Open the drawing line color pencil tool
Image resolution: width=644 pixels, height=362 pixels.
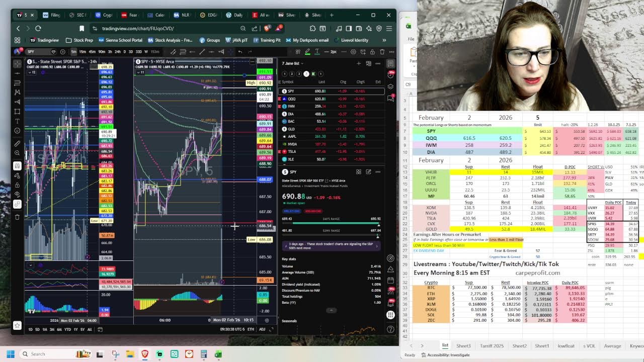coord(307,51)
